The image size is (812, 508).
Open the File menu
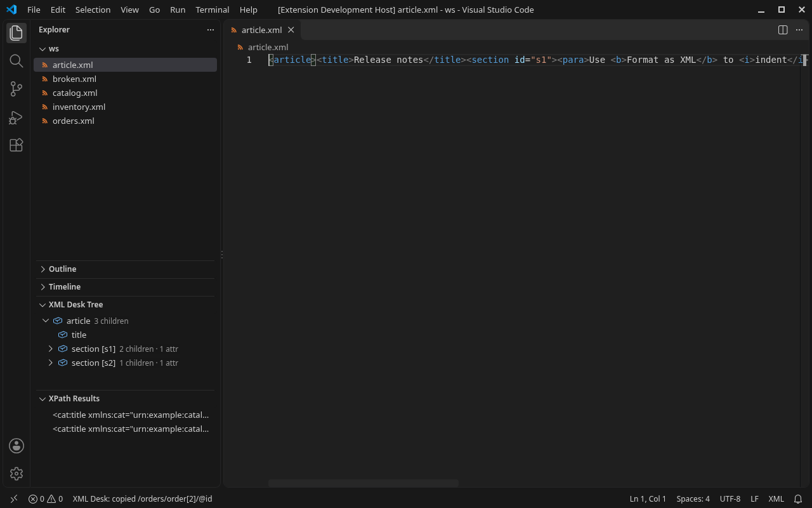[x=34, y=10]
